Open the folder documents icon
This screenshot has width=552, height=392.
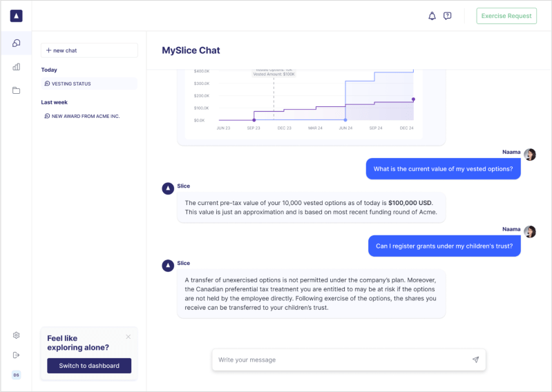click(x=16, y=90)
